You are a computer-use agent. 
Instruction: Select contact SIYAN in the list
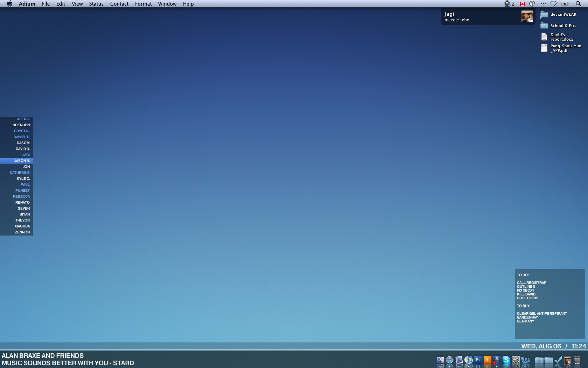click(16, 214)
